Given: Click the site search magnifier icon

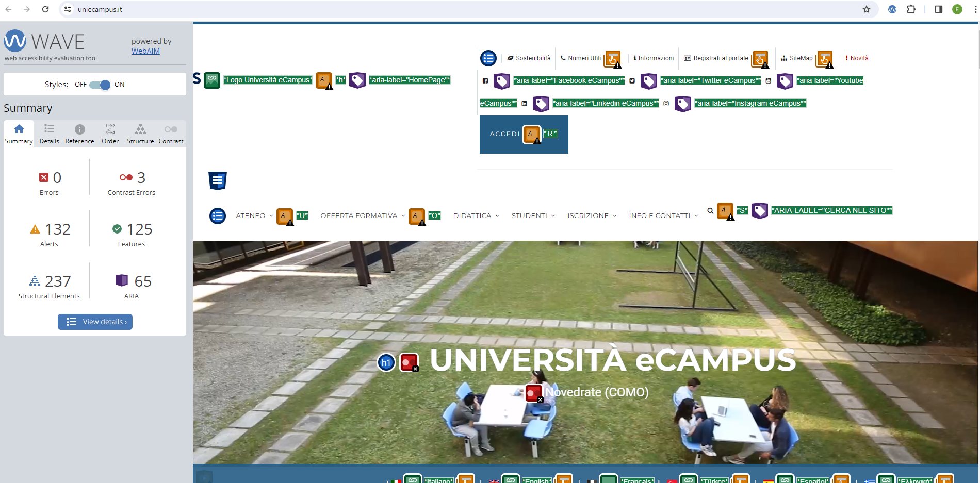Looking at the screenshot, I should (710, 210).
